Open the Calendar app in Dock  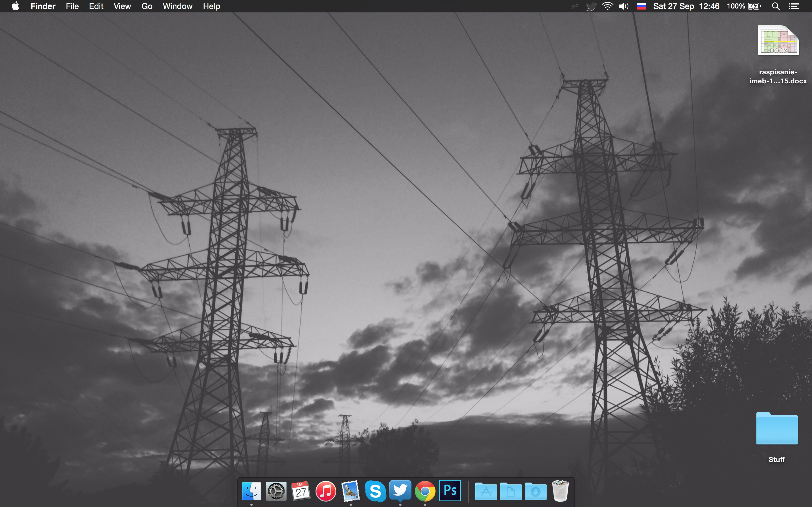coord(301,491)
